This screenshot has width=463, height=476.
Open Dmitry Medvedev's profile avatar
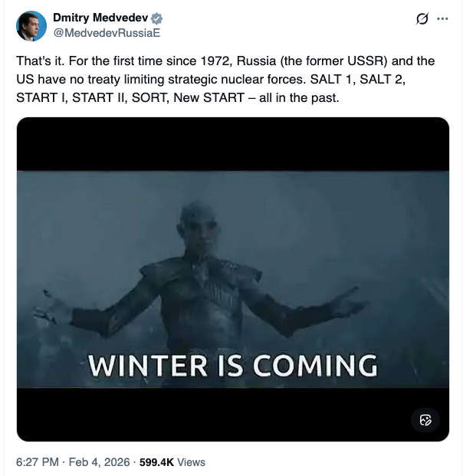(x=31, y=26)
